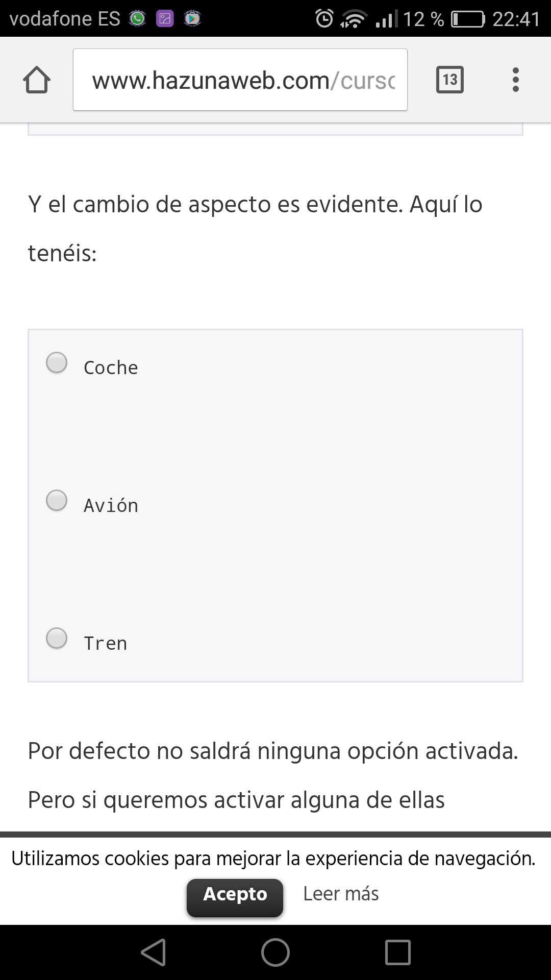The width and height of the screenshot is (551, 980).
Task: Tap the battery indicator icon
Action: pos(468,19)
